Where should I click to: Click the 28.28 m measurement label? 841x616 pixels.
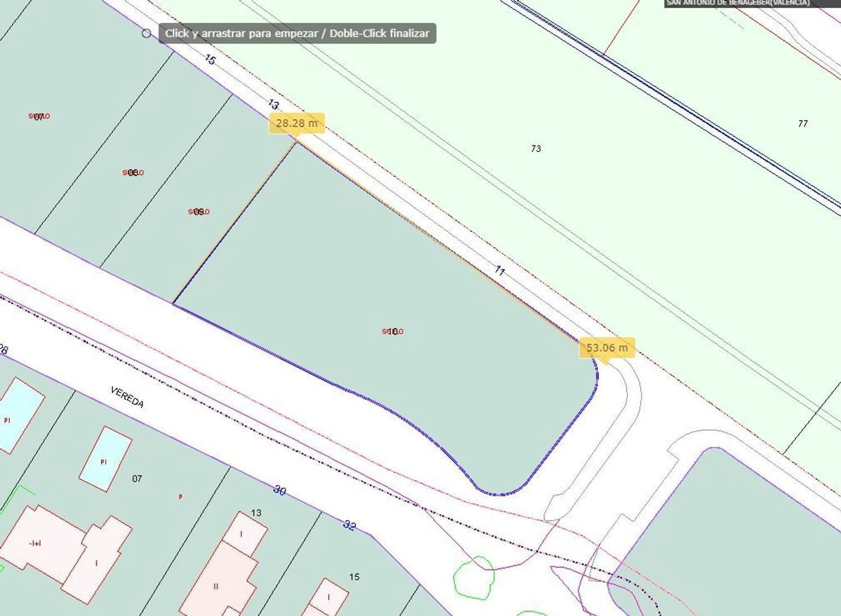click(x=297, y=123)
